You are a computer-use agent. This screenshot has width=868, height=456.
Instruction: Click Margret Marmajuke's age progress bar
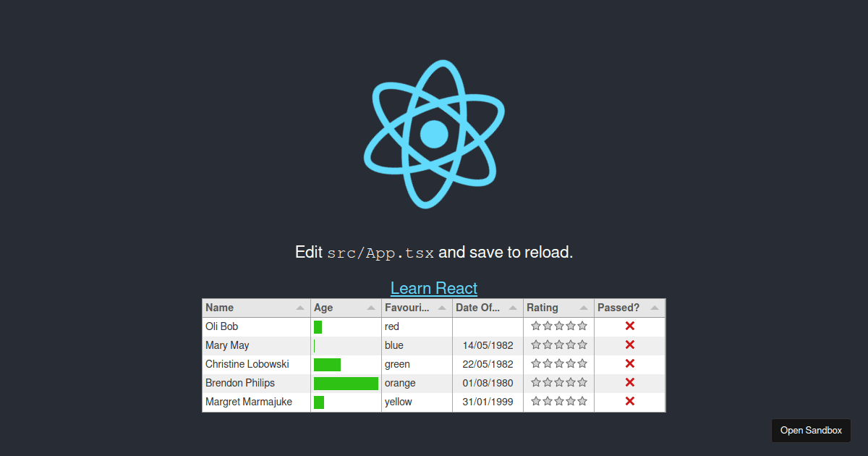click(319, 402)
